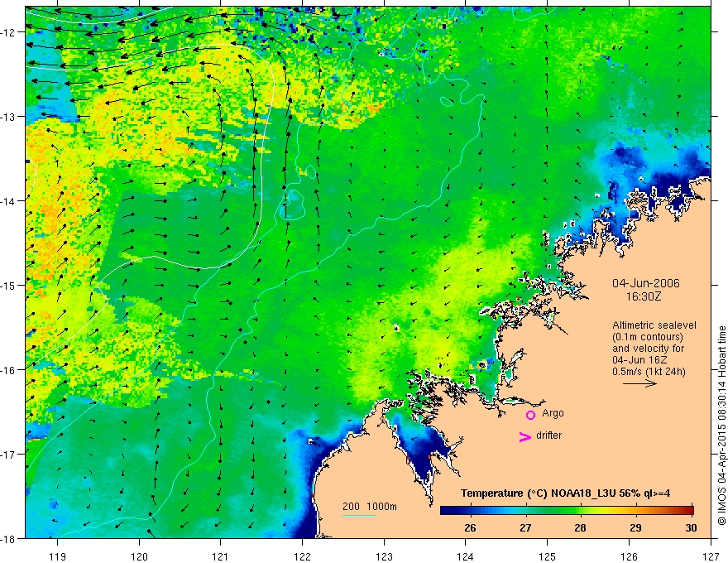Viewport: 728px width, 563px height.
Task: Click the dark blue end of temperature colorbar
Action: (447, 511)
